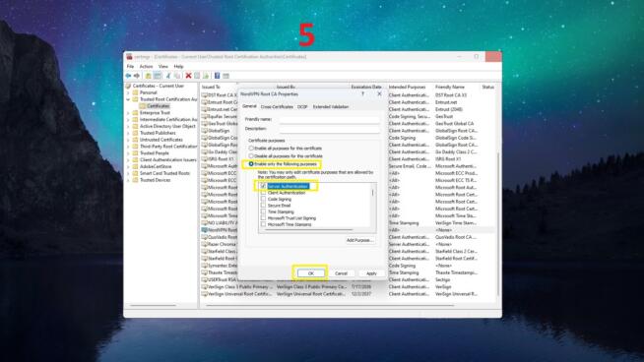Screen dimensions: 644x362
Task: Click the Equifax Secure certificate icon
Action: [205, 116]
